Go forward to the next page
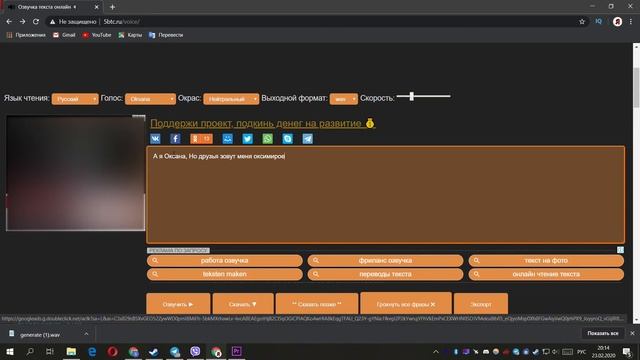This screenshot has height=360, width=640. tap(22, 22)
